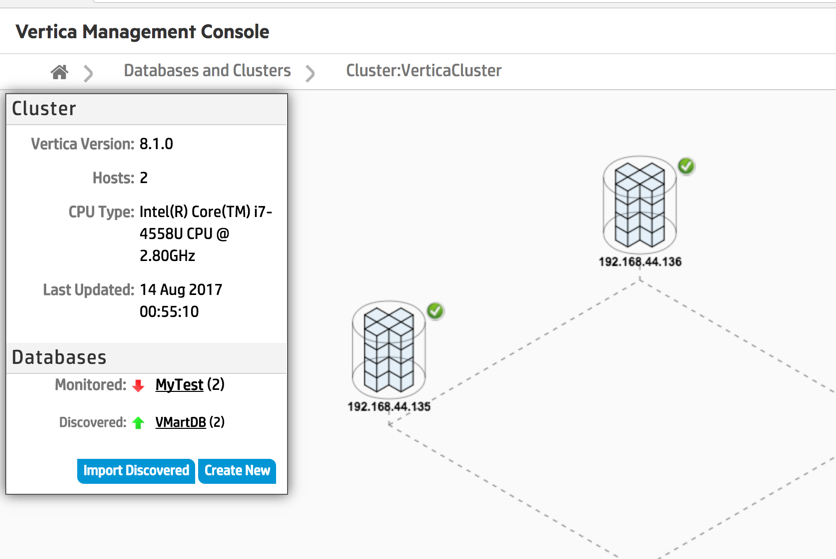
Task: Click the 192.168.44.135 IP label
Action: click(x=389, y=407)
